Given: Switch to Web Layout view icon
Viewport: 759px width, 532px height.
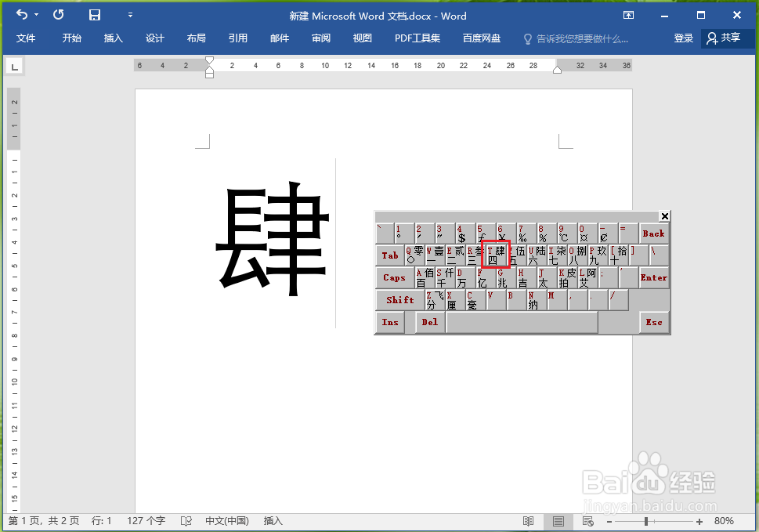Looking at the screenshot, I should click(x=586, y=520).
